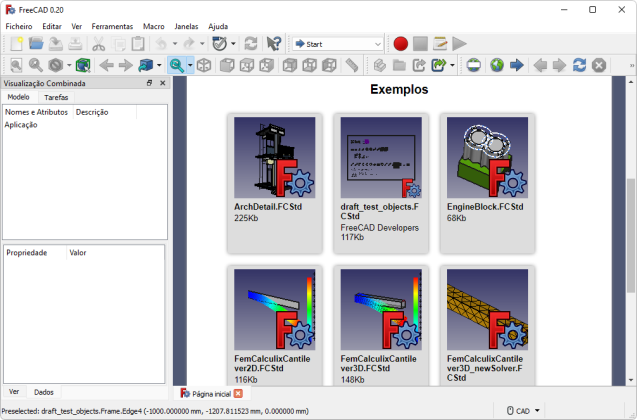The height and width of the screenshot is (420, 637).
Task: Open the Ajuda menu
Action: (x=218, y=26)
